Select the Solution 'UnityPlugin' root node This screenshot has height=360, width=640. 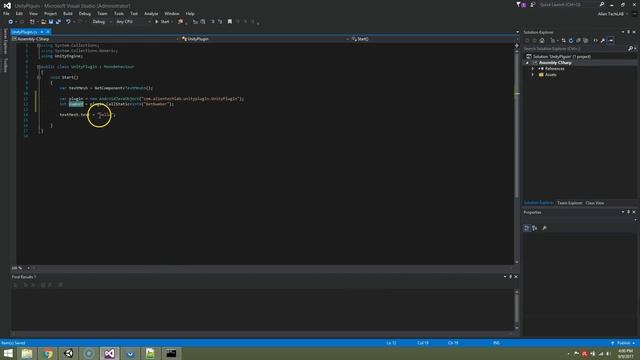click(x=561, y=57)
